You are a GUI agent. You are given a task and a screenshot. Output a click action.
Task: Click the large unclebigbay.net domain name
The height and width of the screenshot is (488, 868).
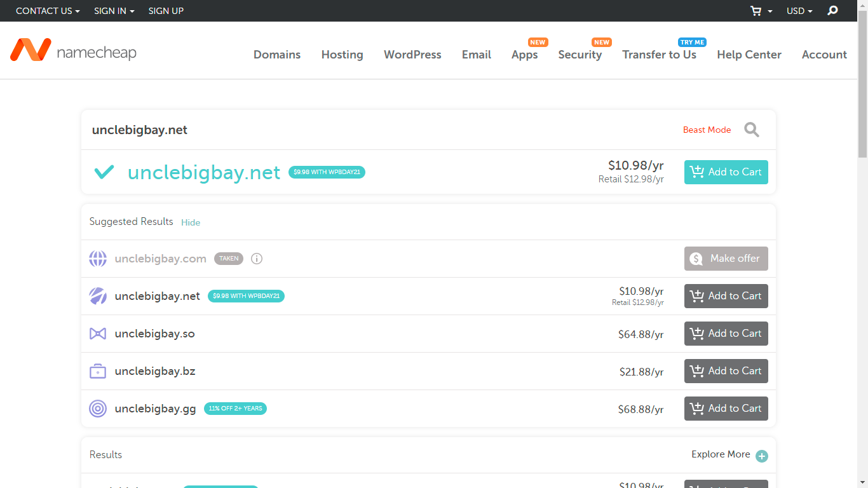(x=204, y=172)
